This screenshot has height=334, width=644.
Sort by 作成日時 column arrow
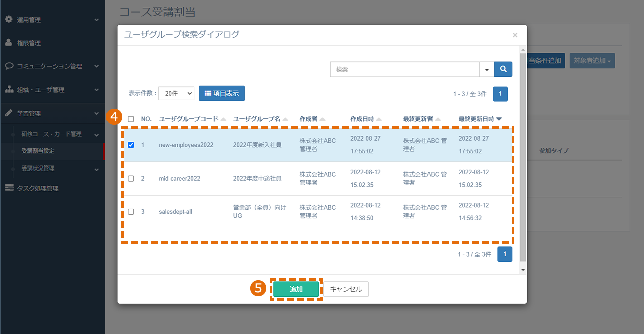pyautogui.click(x=379, y=119)
